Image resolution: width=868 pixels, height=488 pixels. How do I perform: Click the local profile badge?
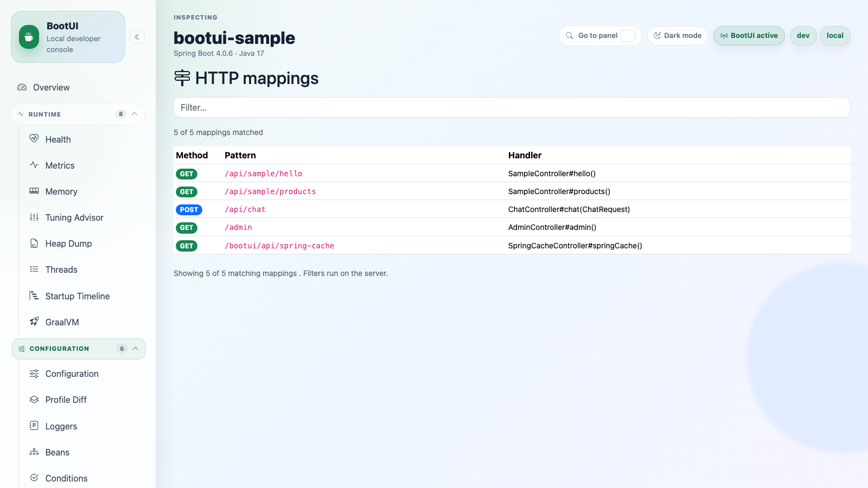(835, 36)
